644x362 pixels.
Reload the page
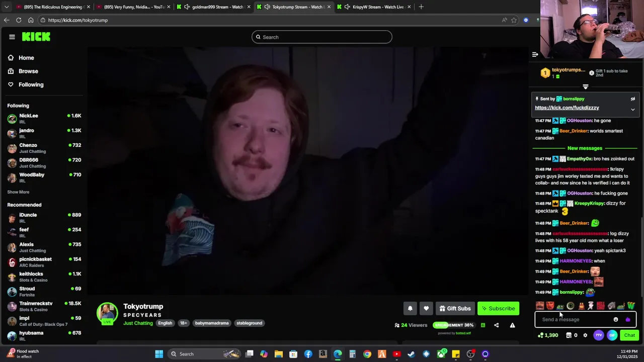19,20
